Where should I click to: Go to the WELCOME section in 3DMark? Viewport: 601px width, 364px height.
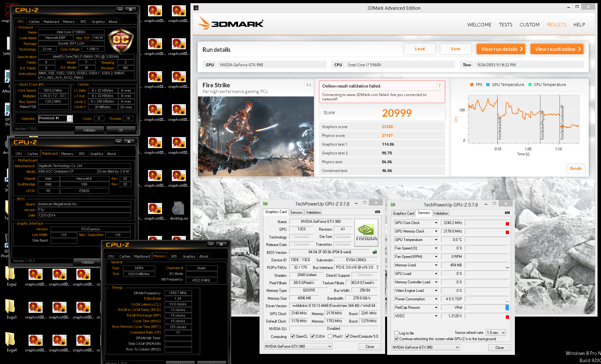pyautogui.click(x=479, y=25)
